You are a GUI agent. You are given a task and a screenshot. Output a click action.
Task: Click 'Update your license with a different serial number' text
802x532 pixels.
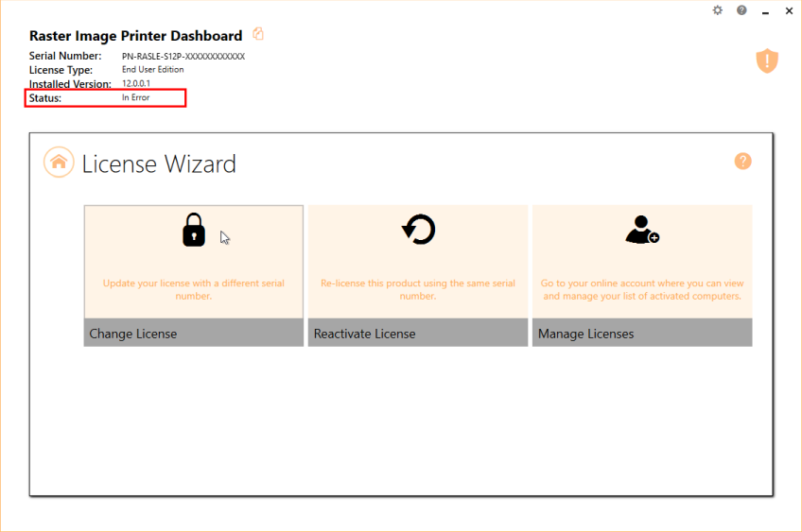point(194,289)
